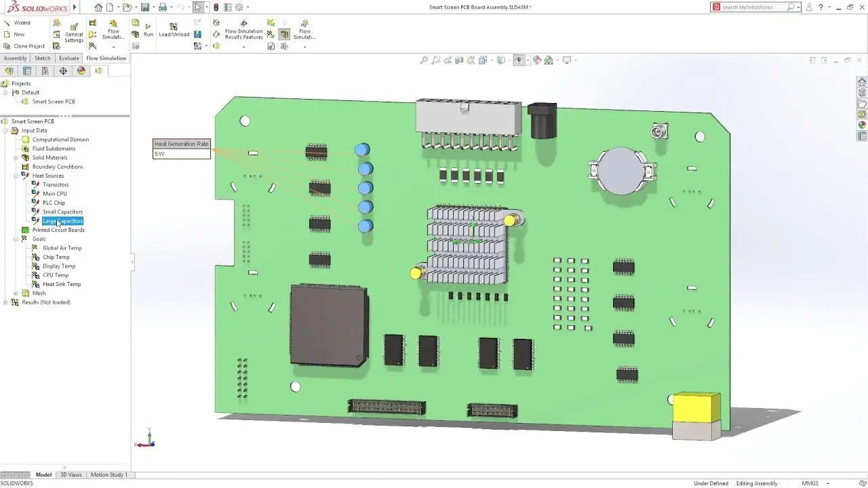Open FeatureManager design tree tab

coord(9,70)
